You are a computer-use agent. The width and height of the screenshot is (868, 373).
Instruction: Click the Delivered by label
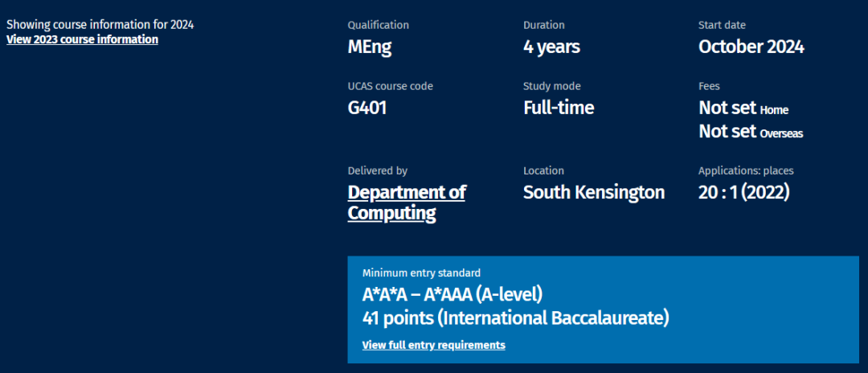point(377,170)
